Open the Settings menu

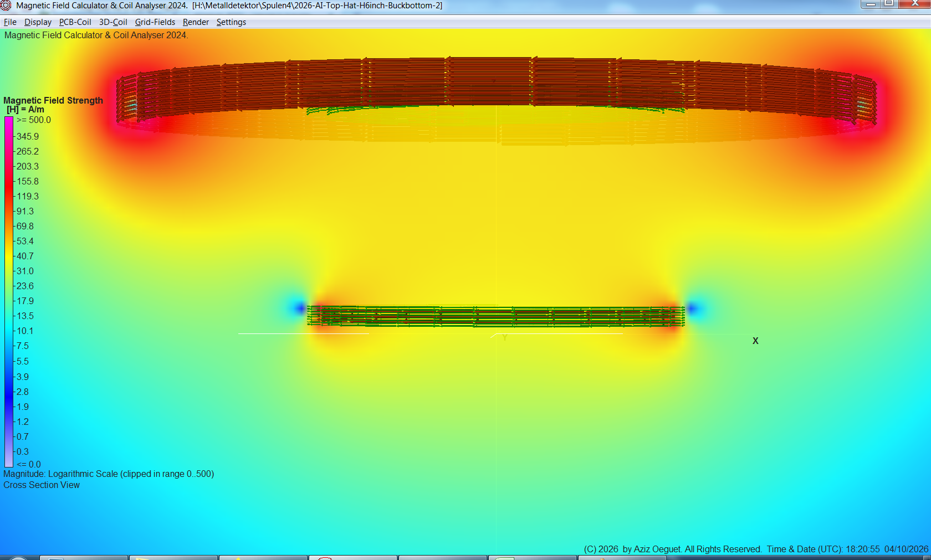coord(231,22)
